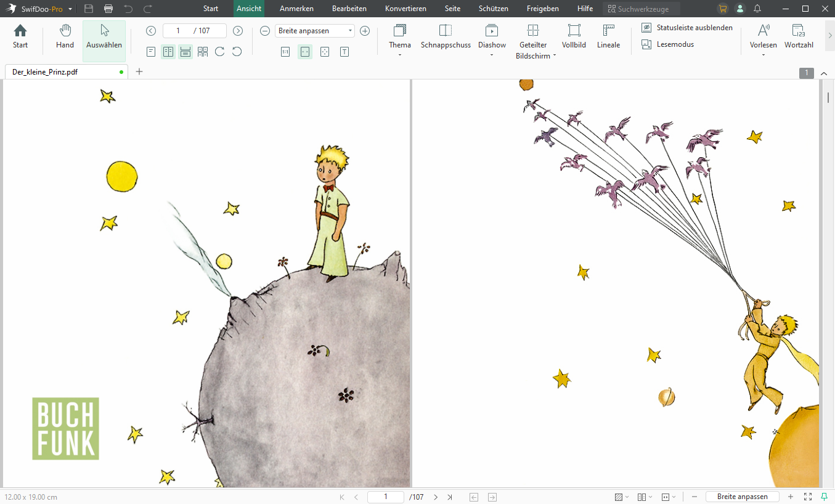
Task: Go to next page in status bar
Action: click(436, 497)
